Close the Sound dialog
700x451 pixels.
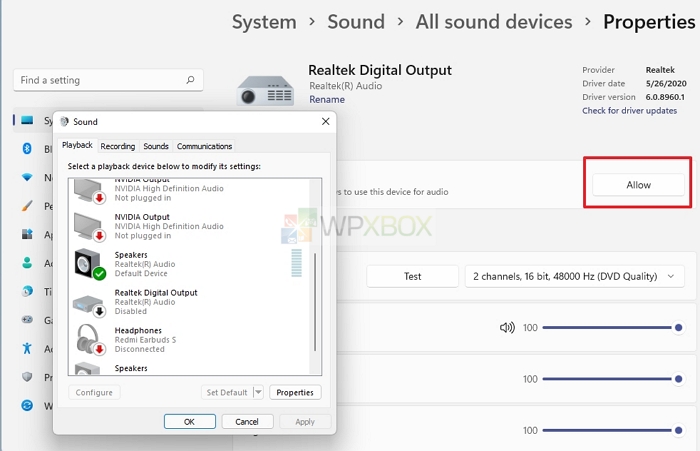[x=325, y=121]
